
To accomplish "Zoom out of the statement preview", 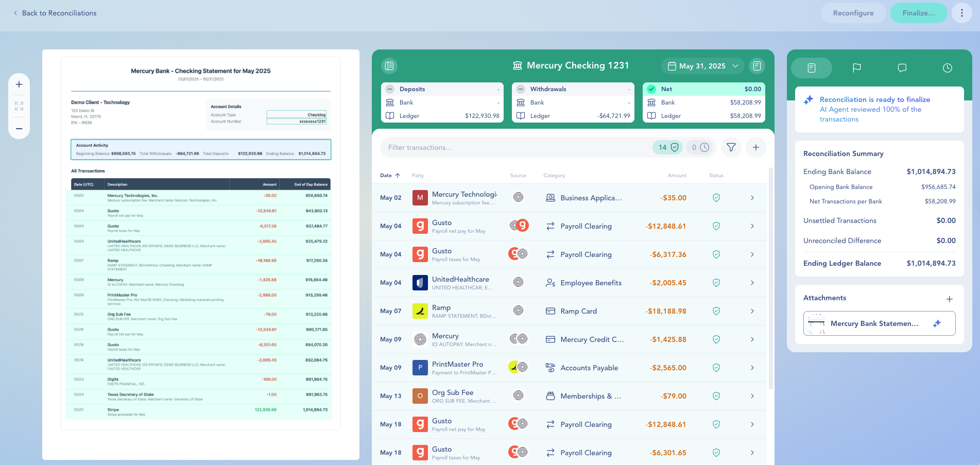I will coord(19,129).
